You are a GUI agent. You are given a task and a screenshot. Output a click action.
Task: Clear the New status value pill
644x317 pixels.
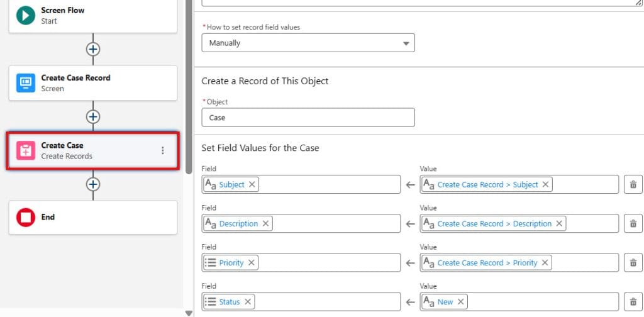pyautogui.click(x=460, y=302)
